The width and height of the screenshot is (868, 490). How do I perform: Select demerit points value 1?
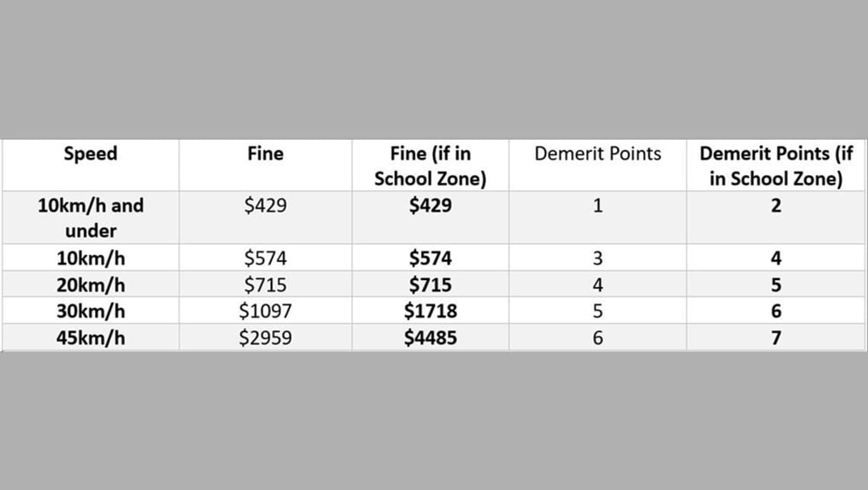click(x=598, y=206)
